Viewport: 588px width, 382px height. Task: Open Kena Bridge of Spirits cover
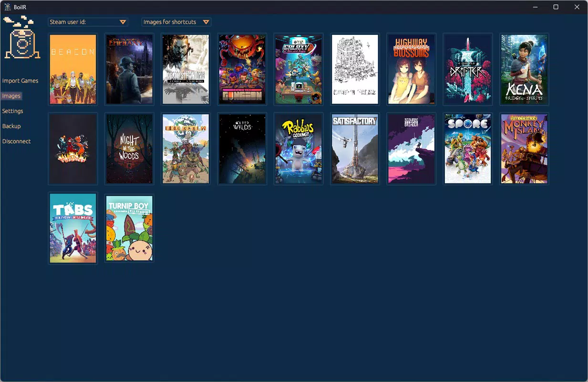[x=524, y=69]
